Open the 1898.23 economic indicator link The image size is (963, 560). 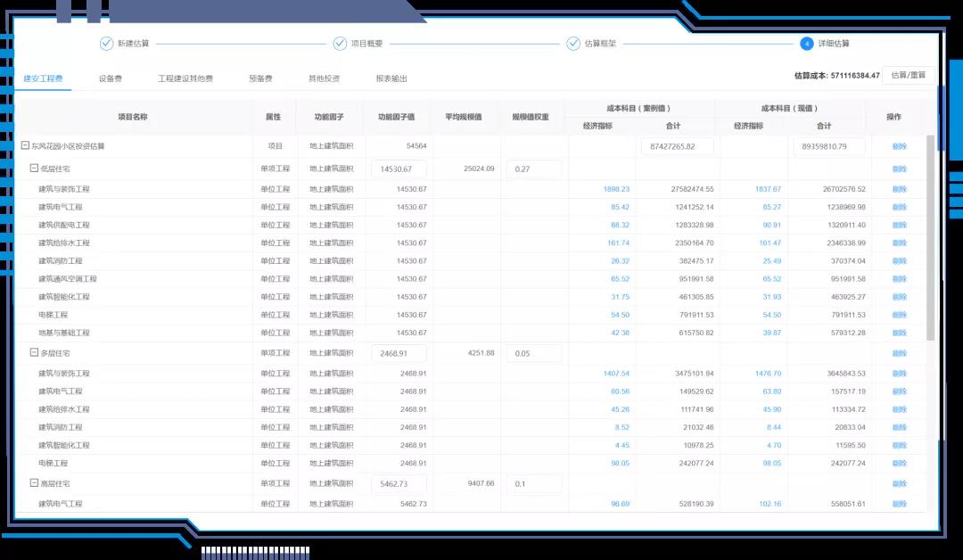616,189
